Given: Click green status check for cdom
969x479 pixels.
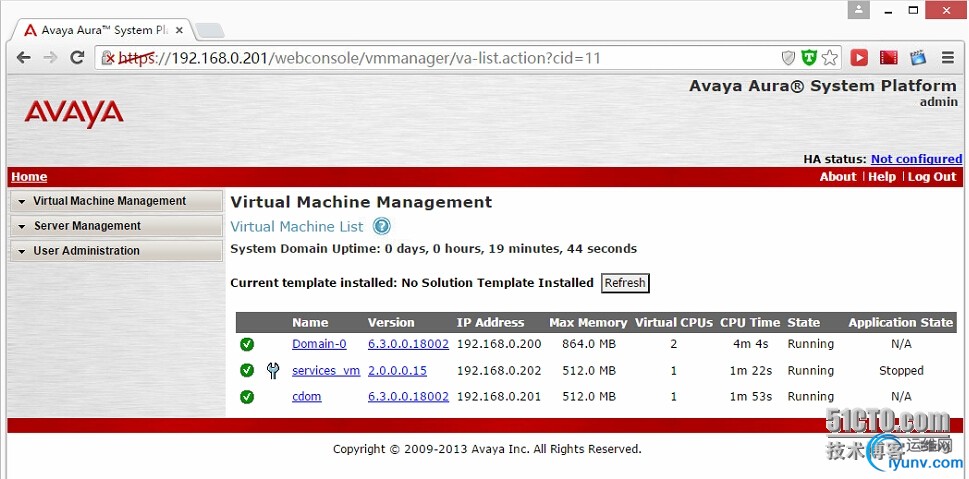Looking at the screenshot, I should tap(247, 396).
